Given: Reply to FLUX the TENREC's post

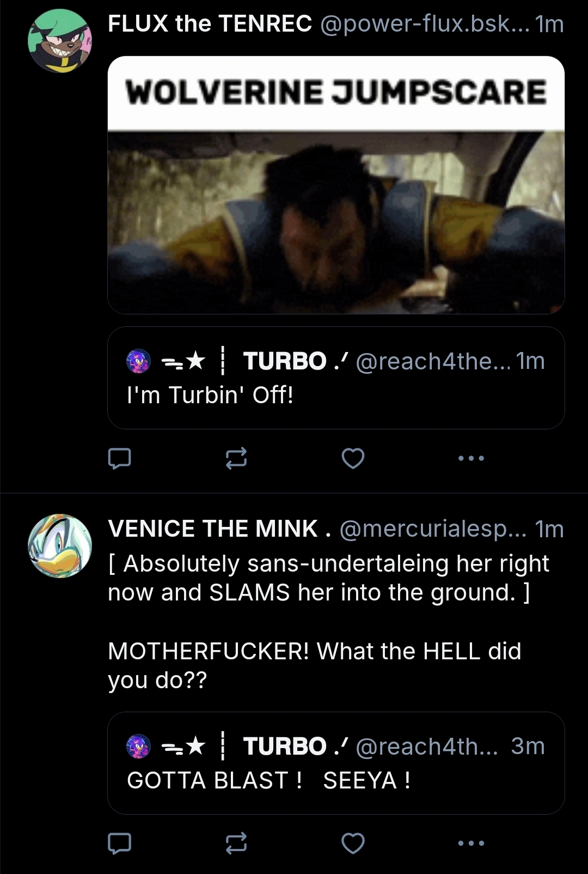Looking at the screenshot, I should (x=119, y=458).
